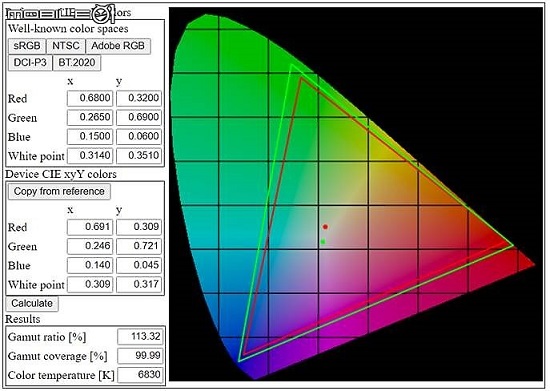Load the Adobe RGB preset
This screenshot has width=550, height=391.
point(118,46)
